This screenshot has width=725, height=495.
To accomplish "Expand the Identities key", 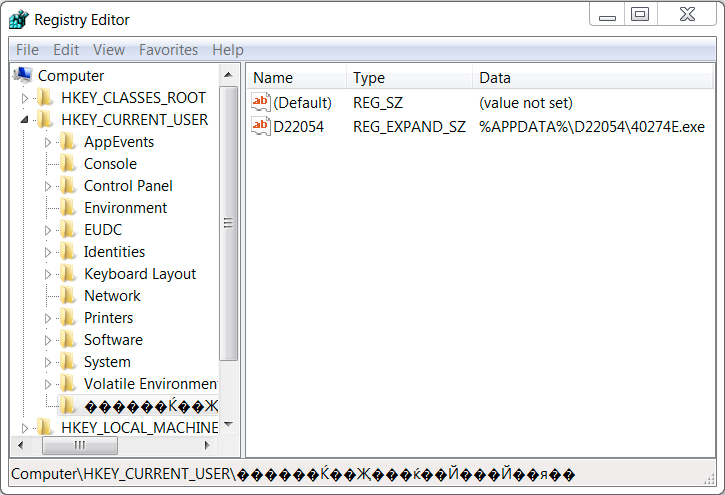I will tap(48, 252).
